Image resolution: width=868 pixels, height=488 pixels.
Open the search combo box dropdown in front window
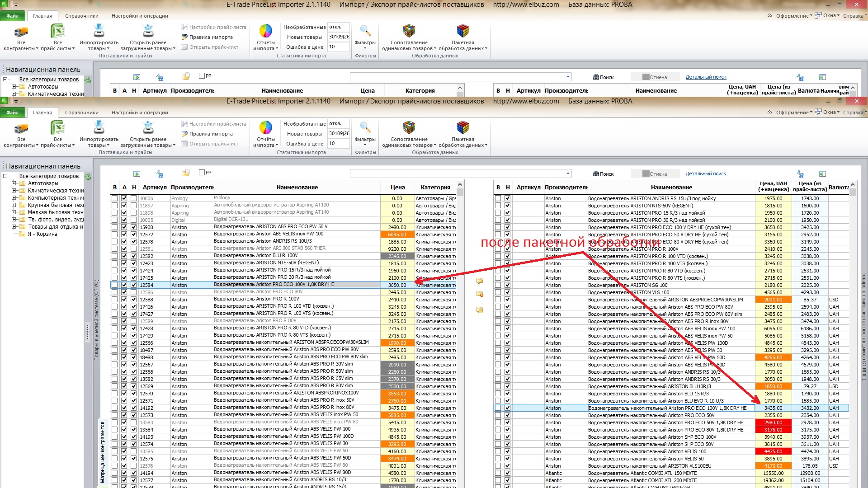coord(568,174)
